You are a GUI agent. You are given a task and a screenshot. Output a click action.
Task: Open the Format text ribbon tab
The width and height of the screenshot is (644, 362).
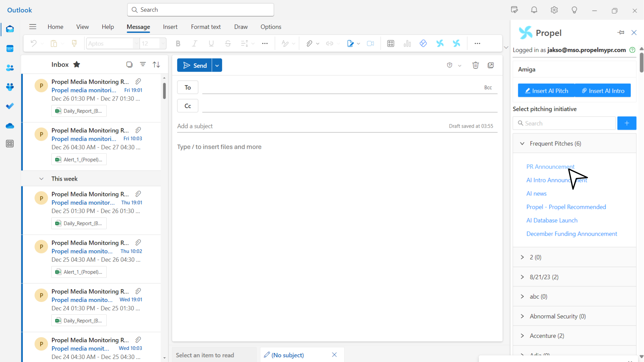pos(206,27)
